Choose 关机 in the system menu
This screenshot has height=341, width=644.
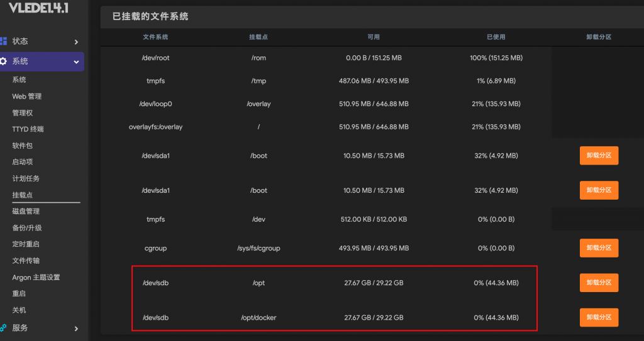(x=19, y=310)
